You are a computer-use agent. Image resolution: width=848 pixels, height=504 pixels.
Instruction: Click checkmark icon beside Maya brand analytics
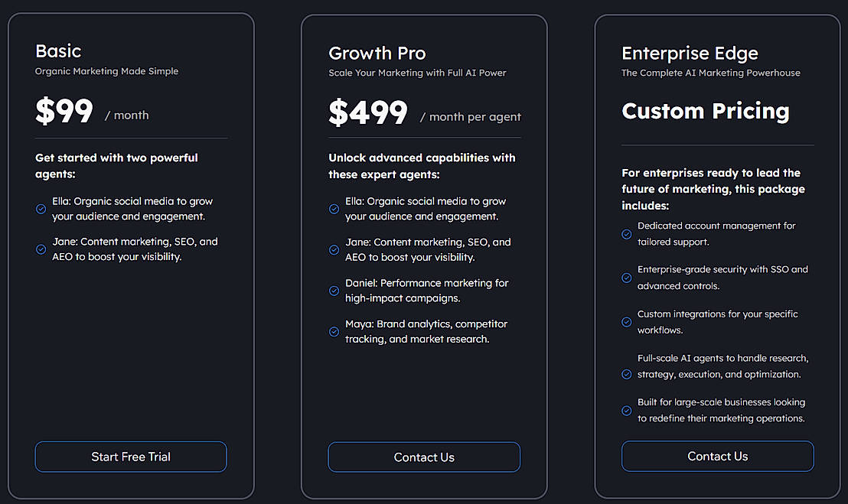pyautogui.click(x=334, y=332)
